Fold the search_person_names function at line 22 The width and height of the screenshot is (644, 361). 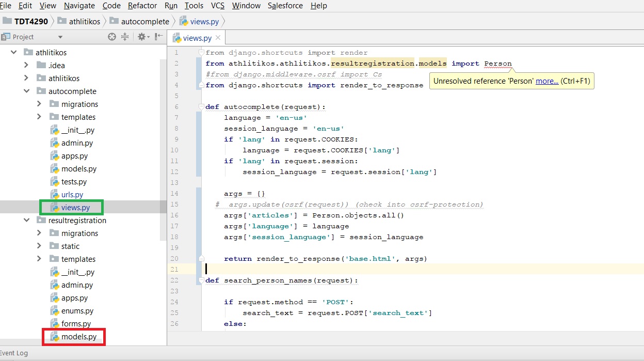pos(201,280)
